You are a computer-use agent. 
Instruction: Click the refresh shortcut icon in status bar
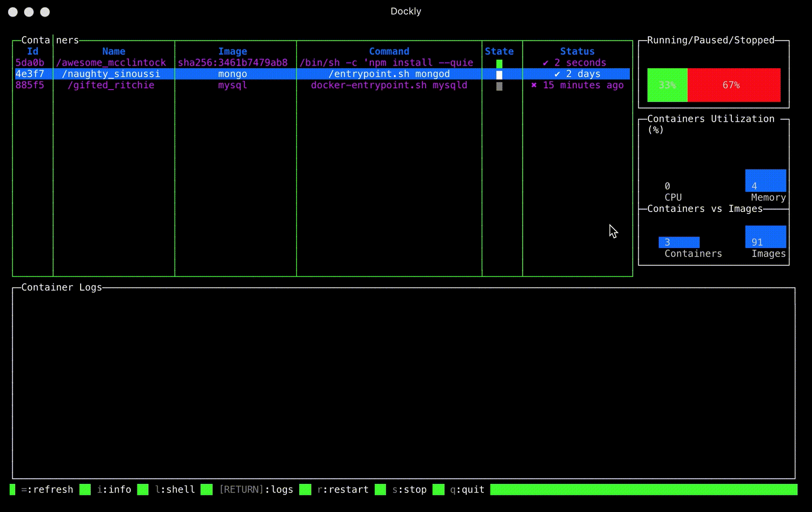tap(12, 489)
